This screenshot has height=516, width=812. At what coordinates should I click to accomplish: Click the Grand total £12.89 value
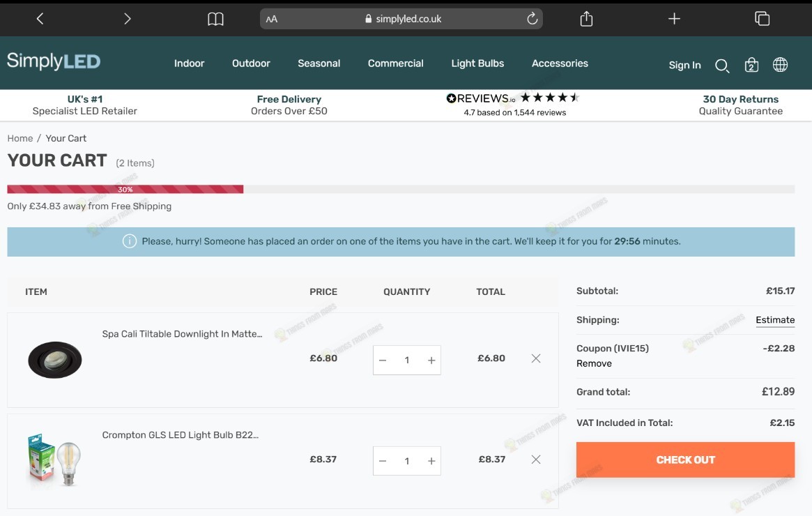click(x=778, y=392)
